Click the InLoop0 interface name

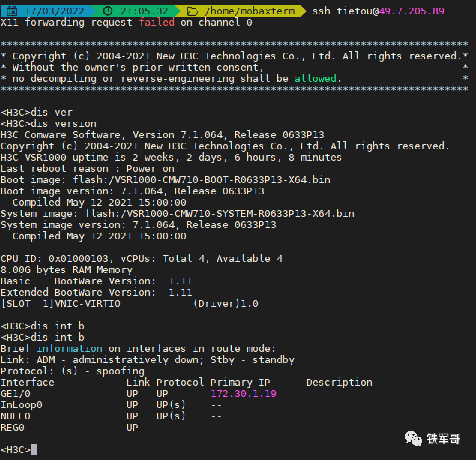(22, 405)
